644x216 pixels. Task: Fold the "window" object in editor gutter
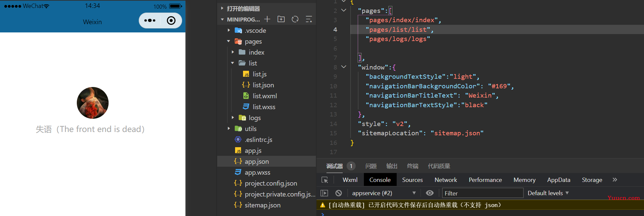pyautogui.click(x=344, y=67)
